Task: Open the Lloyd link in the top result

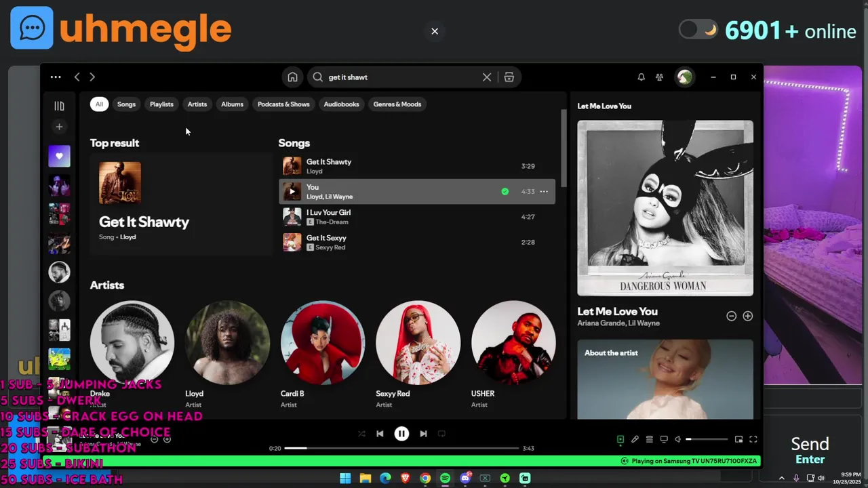Action: (128, 237)
